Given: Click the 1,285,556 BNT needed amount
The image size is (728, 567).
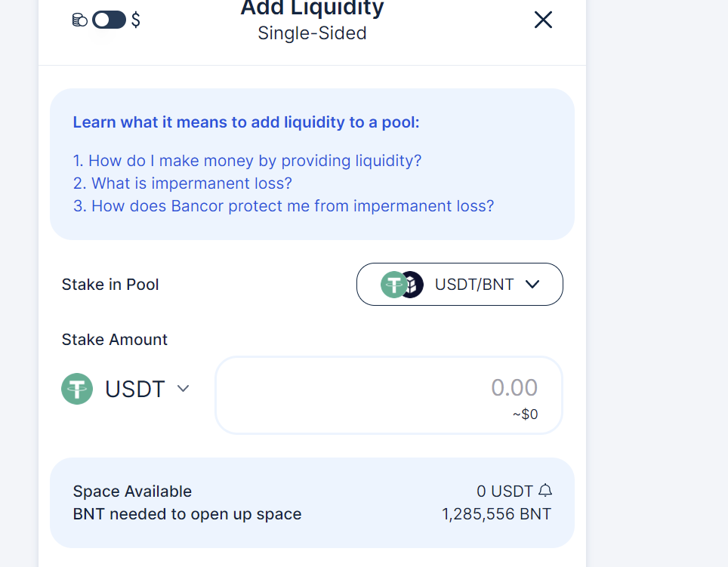Looking at the screenshot, I should pos(496,514).
